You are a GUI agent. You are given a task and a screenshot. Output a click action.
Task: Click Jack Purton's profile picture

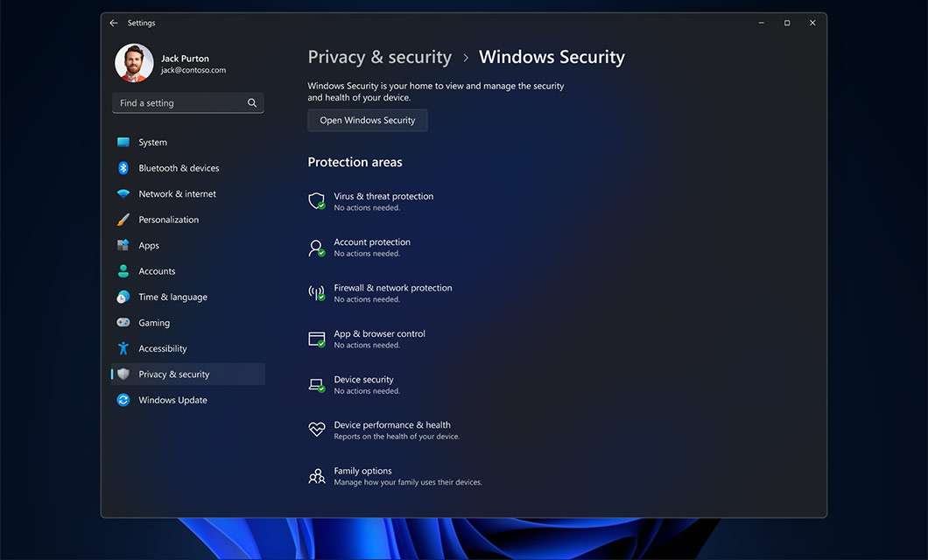pyautogui.click(x=133, y=62)
